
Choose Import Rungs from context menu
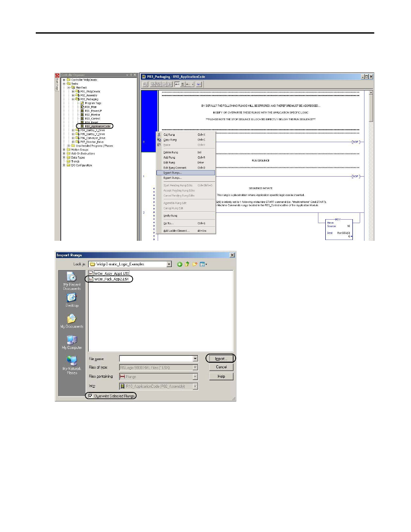[x=185, y=173]
